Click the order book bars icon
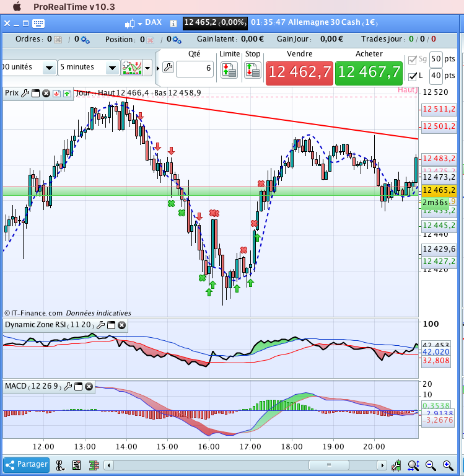Screen dimensions: 464x476 [94, 465]
